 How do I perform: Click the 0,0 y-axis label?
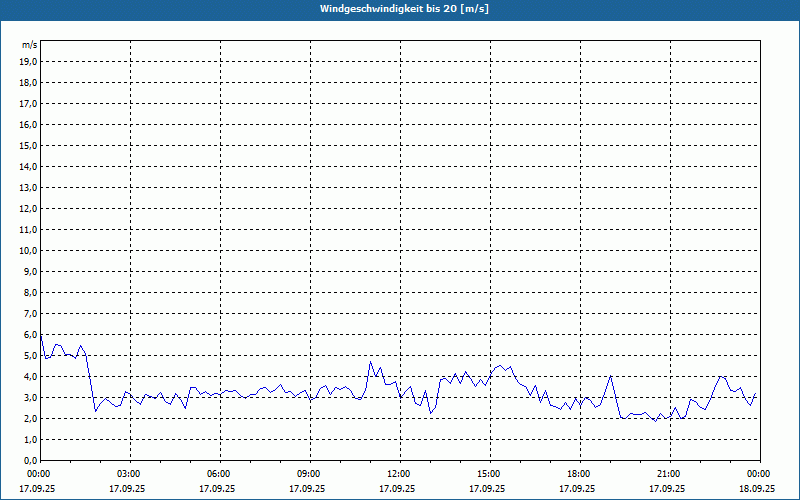tap(30, 460)
